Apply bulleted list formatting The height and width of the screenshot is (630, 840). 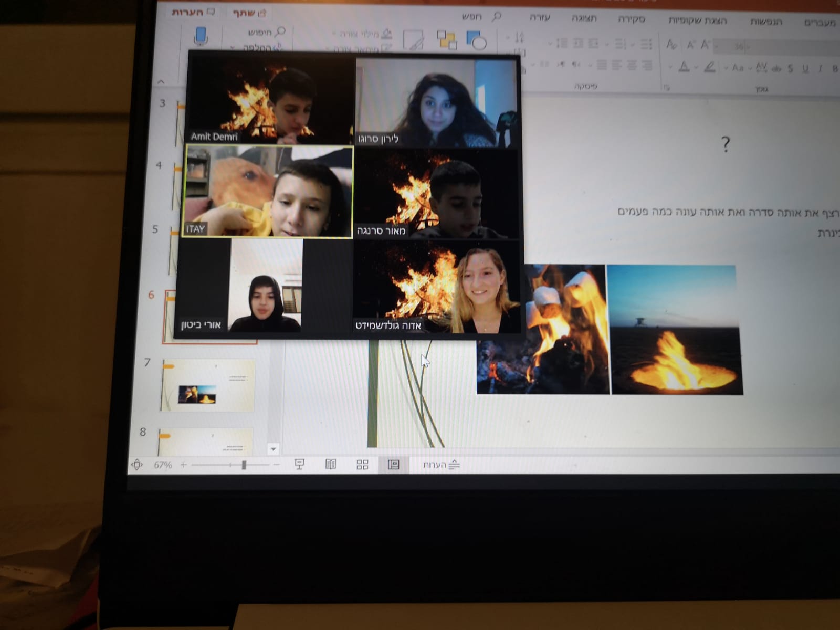click(x=646, y=44)
